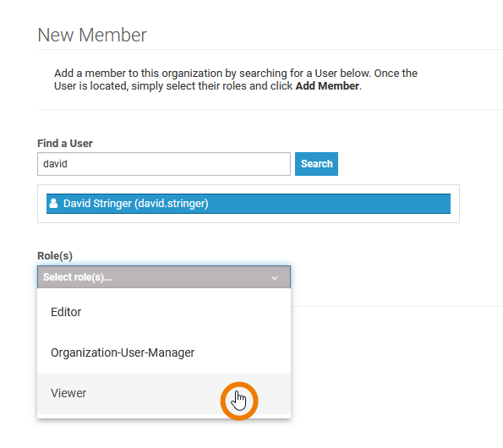Click the Role(s) field label

(x=55, y=256)
